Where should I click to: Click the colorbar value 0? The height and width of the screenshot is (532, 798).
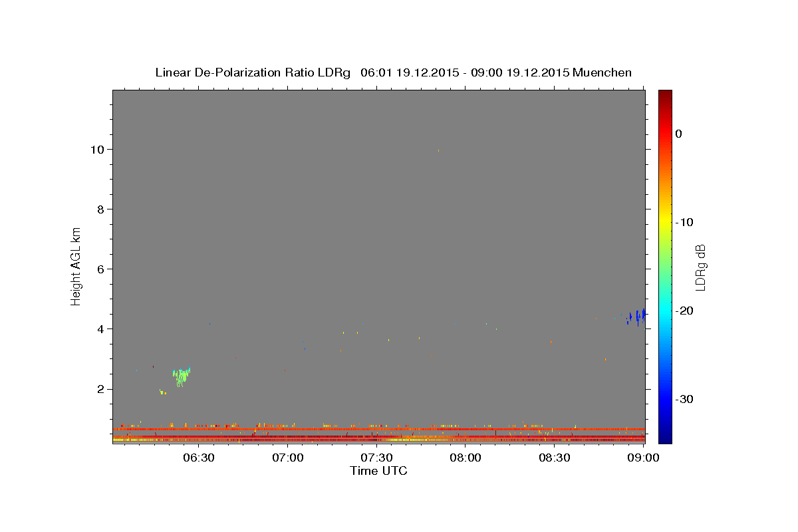click(679, 134)
